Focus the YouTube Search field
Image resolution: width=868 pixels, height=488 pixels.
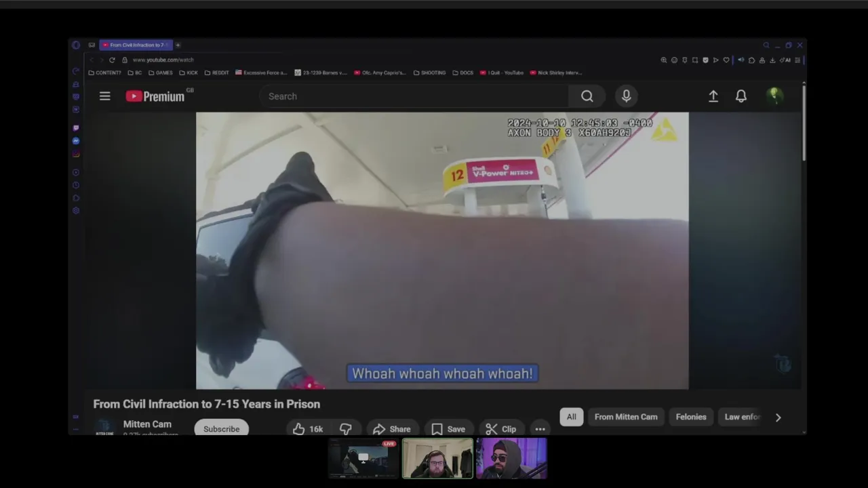click(414, 96)
